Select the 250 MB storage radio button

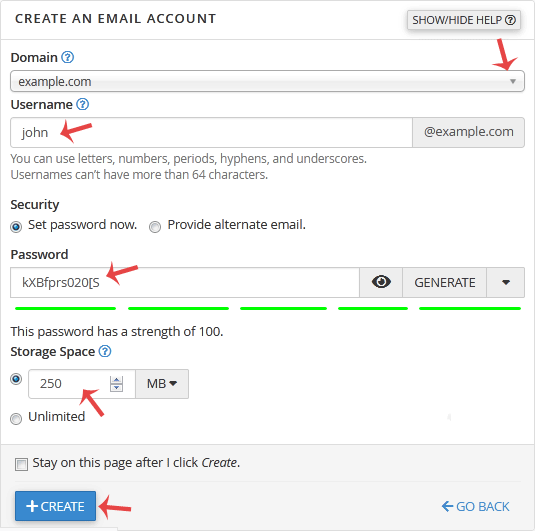(x=16, y=379)
